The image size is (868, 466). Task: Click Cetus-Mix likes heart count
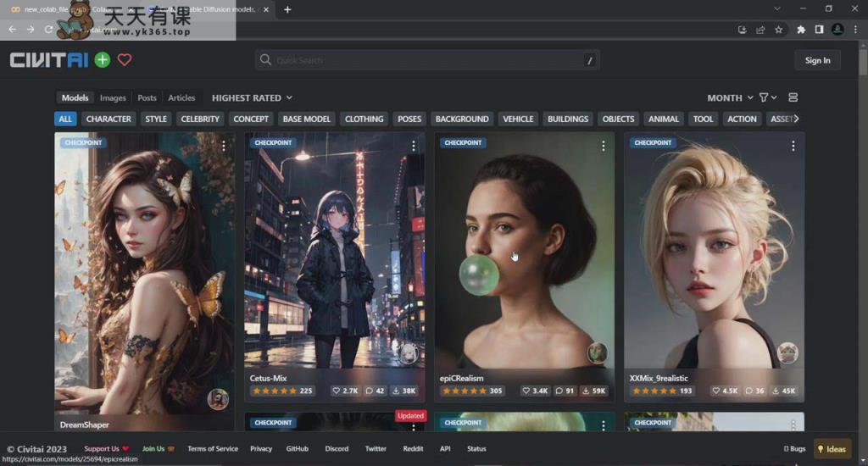(345, 391)
